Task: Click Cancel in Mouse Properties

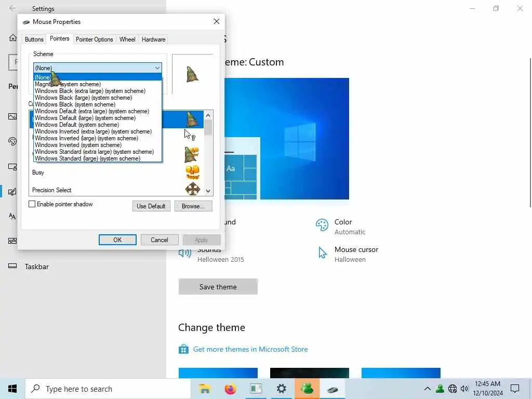Action: (x=159, y=240)
